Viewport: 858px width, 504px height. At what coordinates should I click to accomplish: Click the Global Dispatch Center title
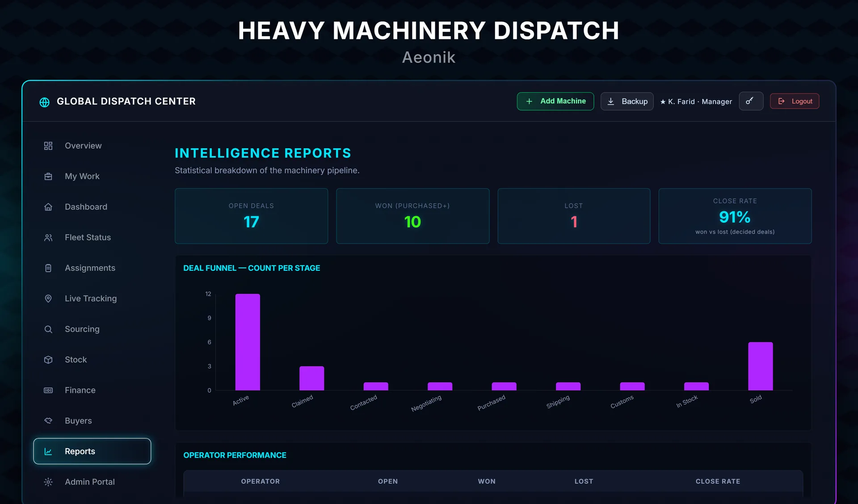[126, 101]
